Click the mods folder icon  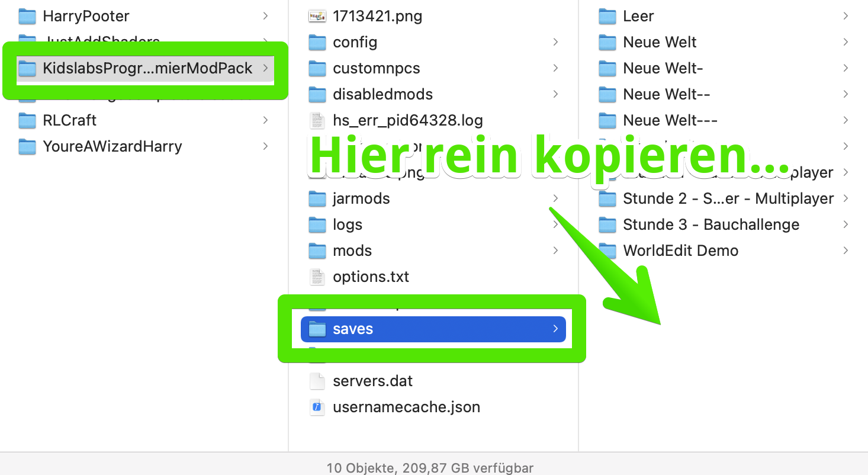(x=317, y=251)
